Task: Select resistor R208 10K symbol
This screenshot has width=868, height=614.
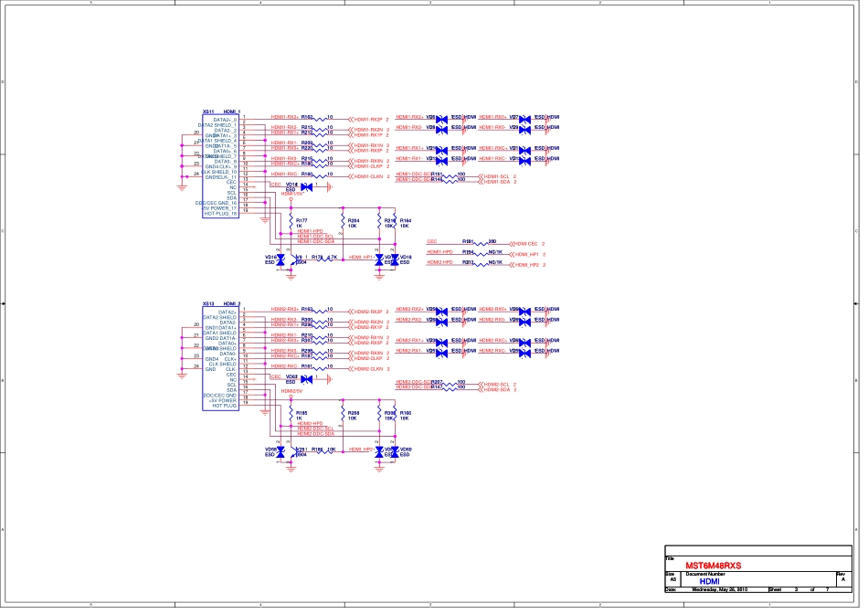Action: [343, 416]
